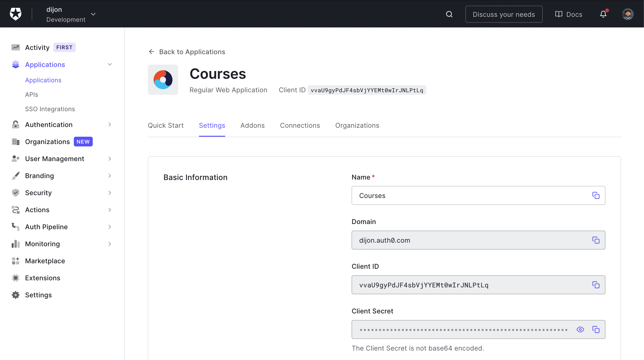Open the notifications bell
The height and width of the screenshot is (360, 644).
click(603, 14)
